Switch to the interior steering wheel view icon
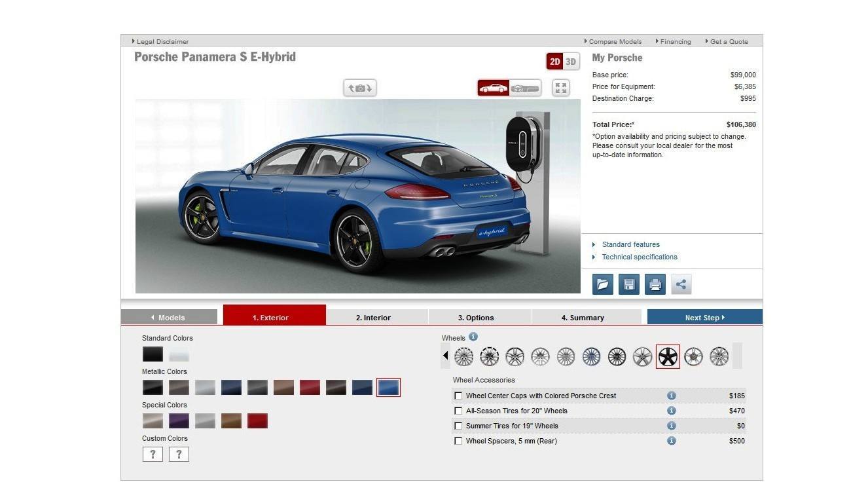Screen dimensions: 868x486 coord(525,88)
